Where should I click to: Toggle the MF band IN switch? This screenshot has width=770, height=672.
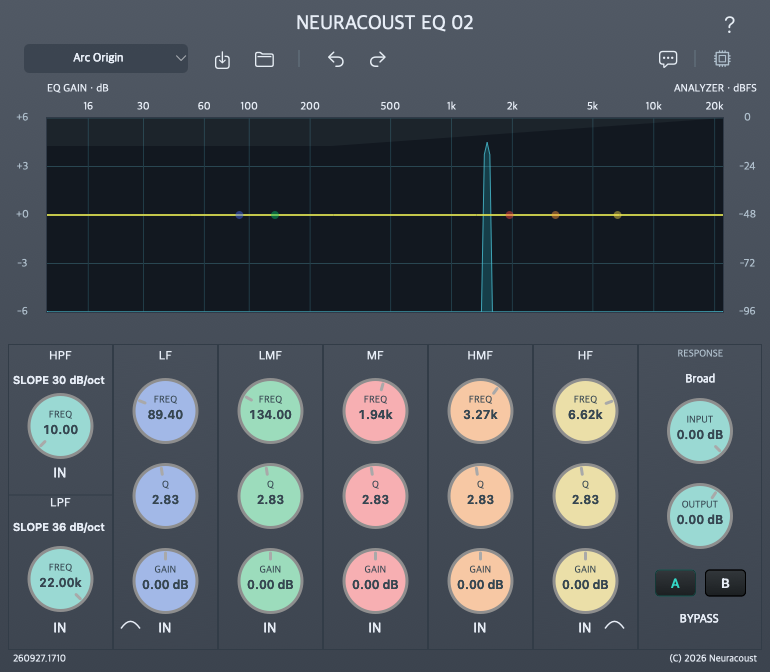click(x=375, y=627)
